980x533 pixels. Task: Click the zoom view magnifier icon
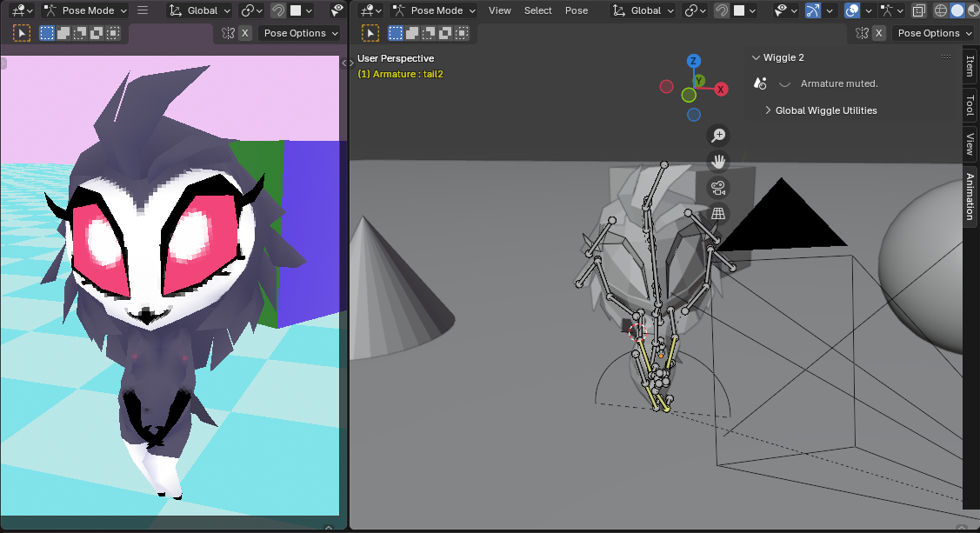pyautogui.click(x=718, y=135)
